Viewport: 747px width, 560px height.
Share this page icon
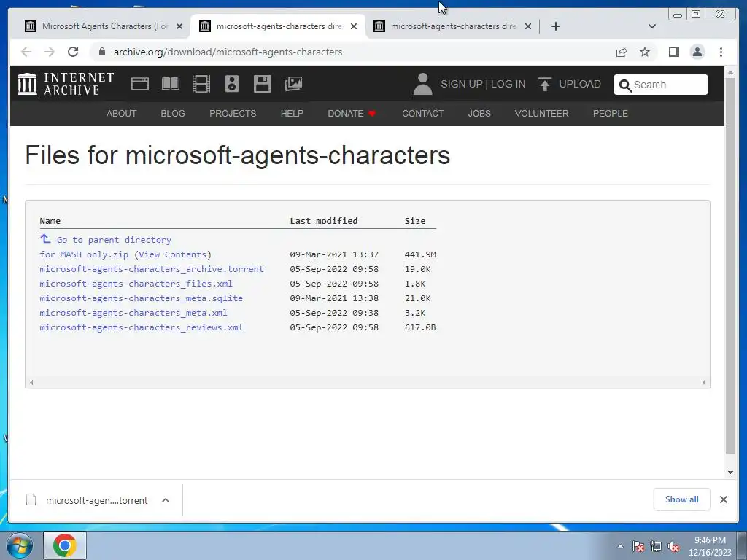pos(622,52)
